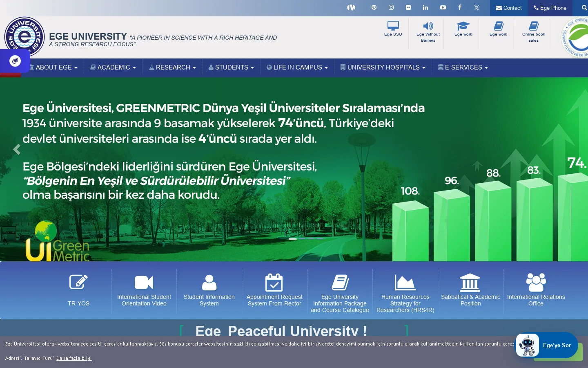Open the Instagram social icon

[391, 7]
